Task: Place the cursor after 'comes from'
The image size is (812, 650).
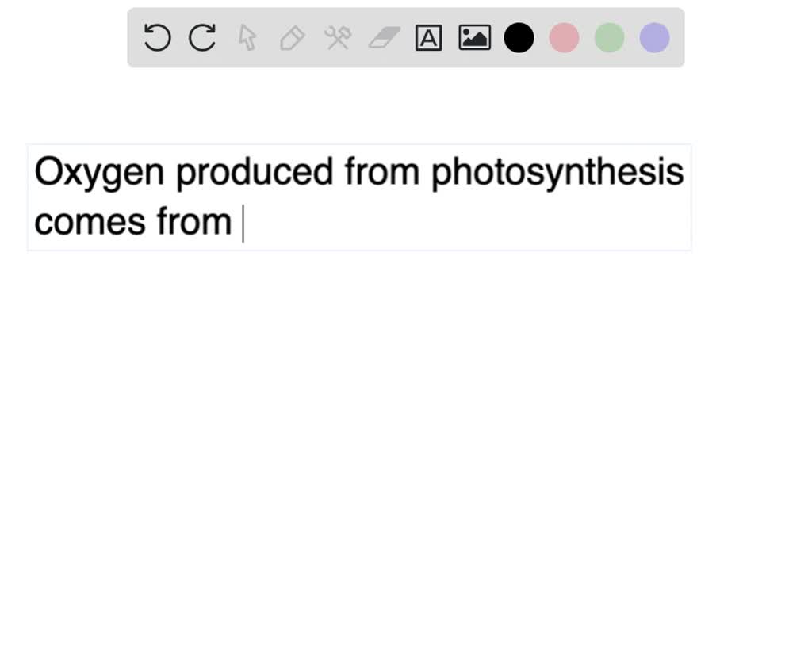Action: (243, 222)
